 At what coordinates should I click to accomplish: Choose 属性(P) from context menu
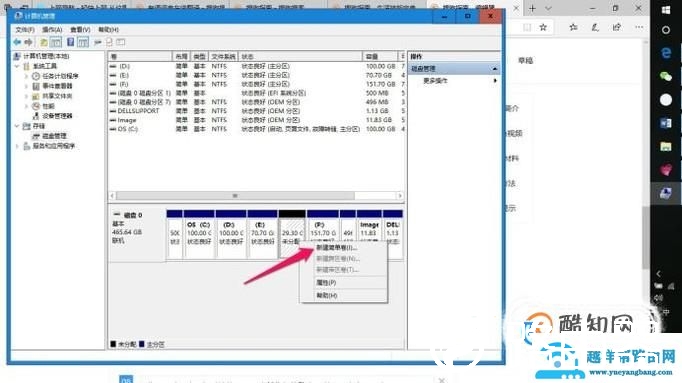tap(326, 283)
